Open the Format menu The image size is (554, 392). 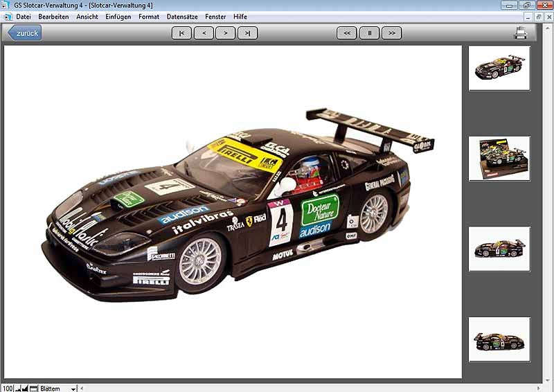[x=148, y=16]
